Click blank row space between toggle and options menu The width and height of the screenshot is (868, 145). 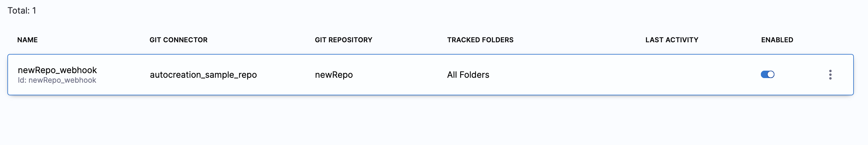pos(802,75)
